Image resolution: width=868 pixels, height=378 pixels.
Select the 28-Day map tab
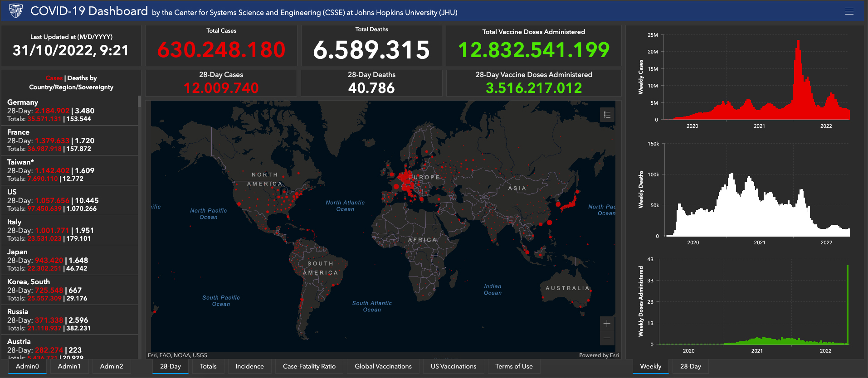click(171, 366)
